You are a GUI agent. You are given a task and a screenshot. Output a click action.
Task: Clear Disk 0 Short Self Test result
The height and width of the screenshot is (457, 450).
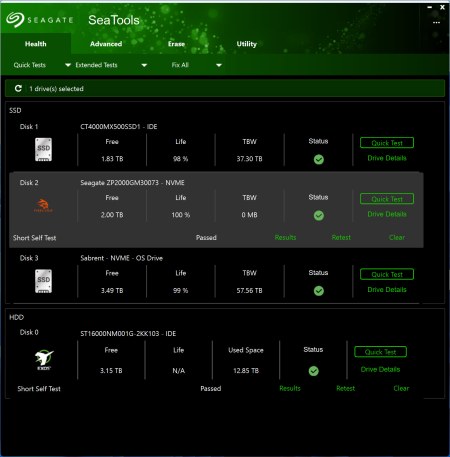[401, 388]
